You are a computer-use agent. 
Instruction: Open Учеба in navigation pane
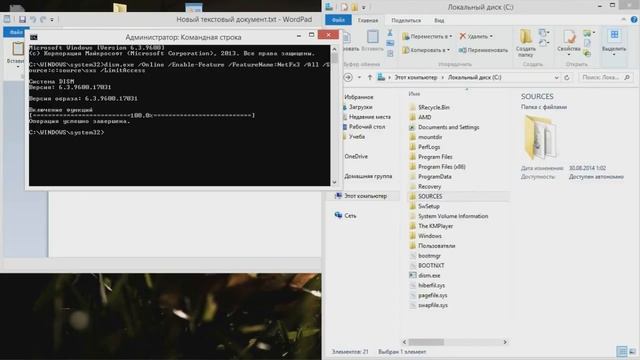357,136
